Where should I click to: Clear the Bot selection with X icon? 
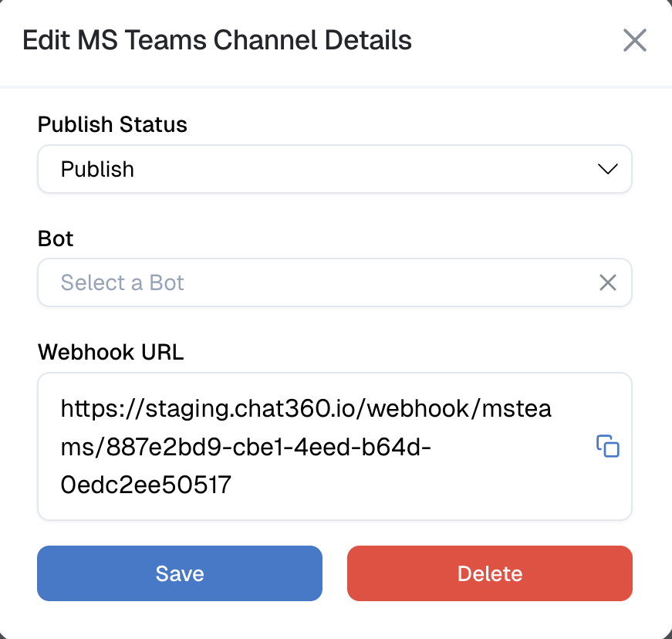point(608,282)
